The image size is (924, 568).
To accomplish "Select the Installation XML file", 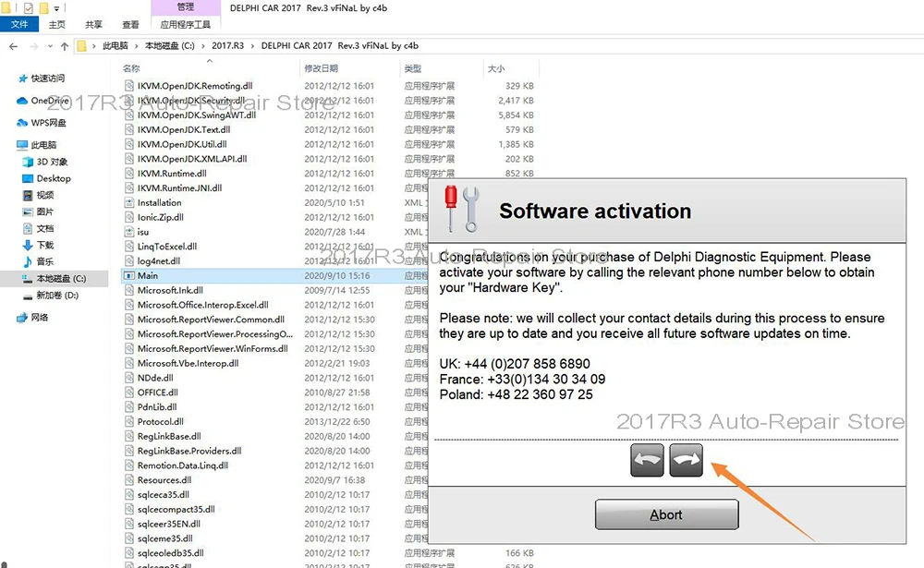I will [159, 202].
